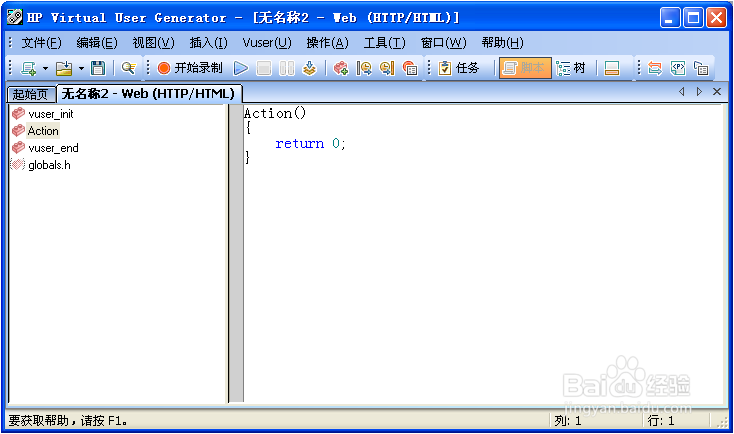Open the 视图(V) menu
The height and width of the screenshot is (434, 734).
pos(153,43)
